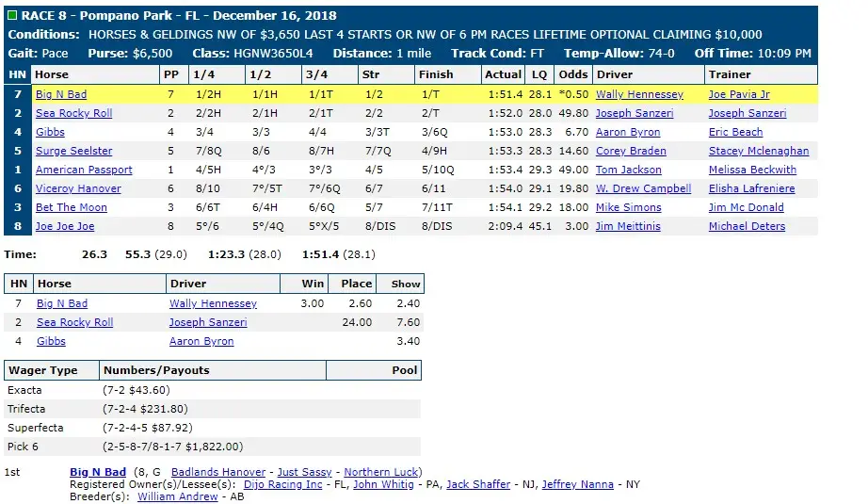Click the winning time 1:51.4 for Big N Bad
The height and width of the screenshot is (504, 868).
coord(506,94)
